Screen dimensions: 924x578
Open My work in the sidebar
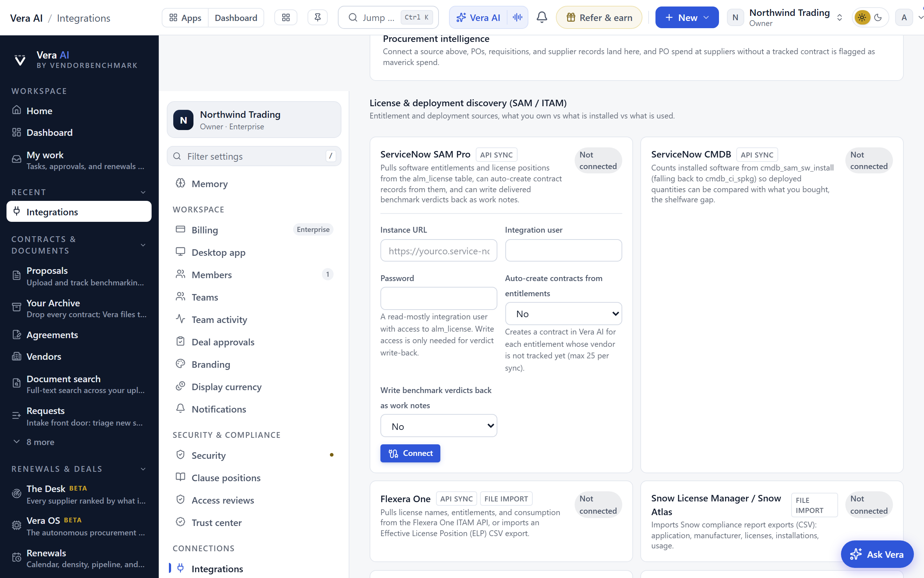point(79,160)
